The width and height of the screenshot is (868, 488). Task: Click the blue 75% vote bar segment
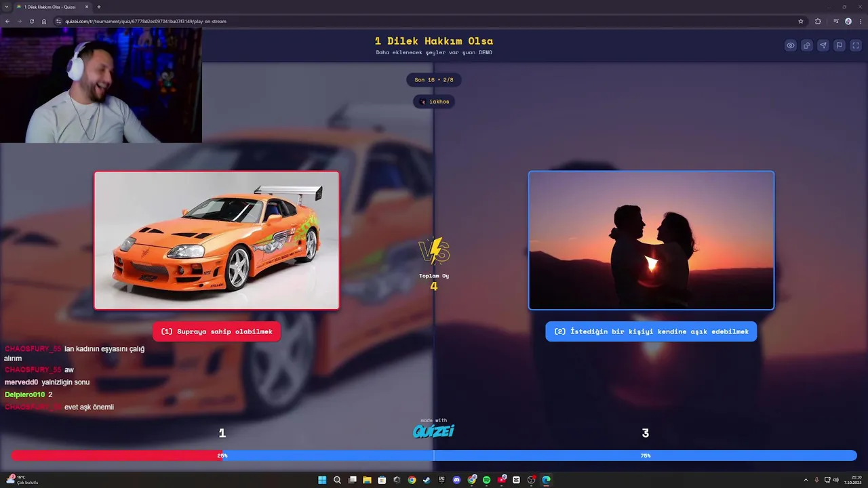click(540, 455)
